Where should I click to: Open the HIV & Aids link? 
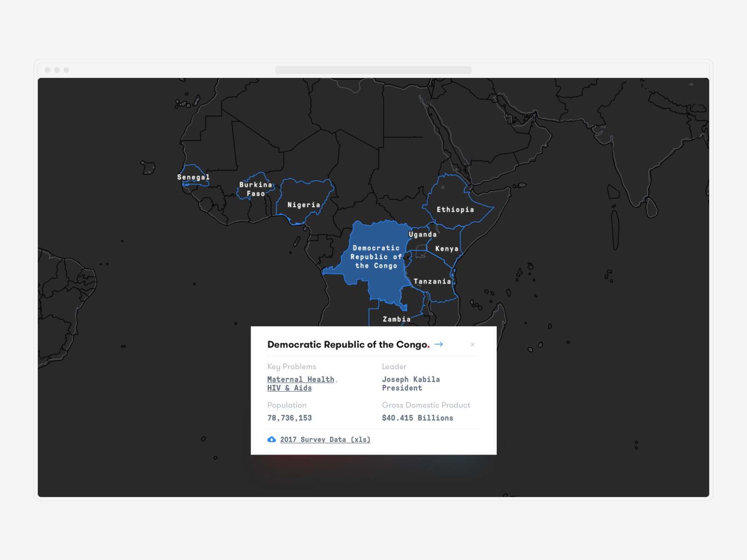tap(289, 388)
